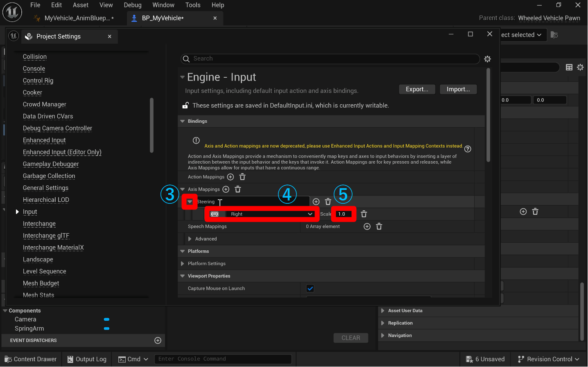The height and width of the screenshot is (367, 588).
Task: Open details table view icon in Blueprint
Action: click(569, 68)
